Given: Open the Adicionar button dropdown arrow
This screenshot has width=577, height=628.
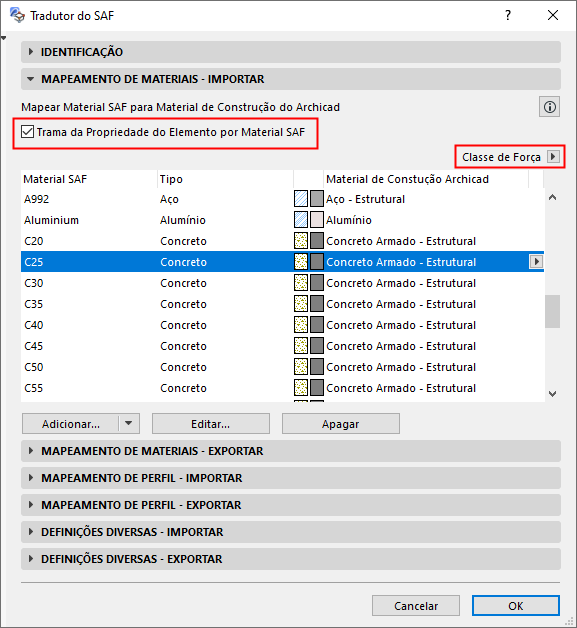Looking at the screenshot, I should point(129,423).
